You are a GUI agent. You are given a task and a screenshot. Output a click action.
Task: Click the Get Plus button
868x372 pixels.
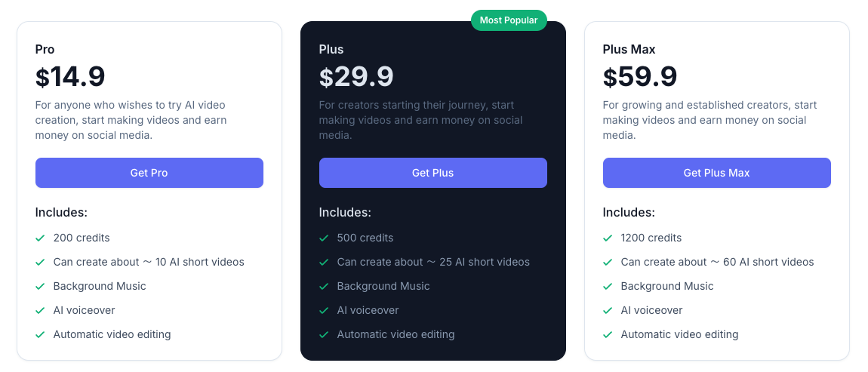[x=432, y=173]
